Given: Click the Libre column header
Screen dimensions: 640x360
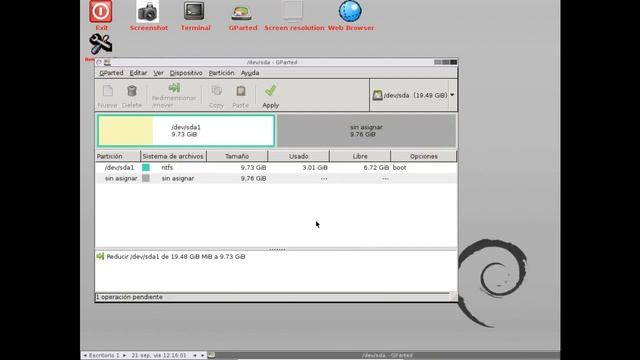Looking at the screenshot, I should pos(360,156).
